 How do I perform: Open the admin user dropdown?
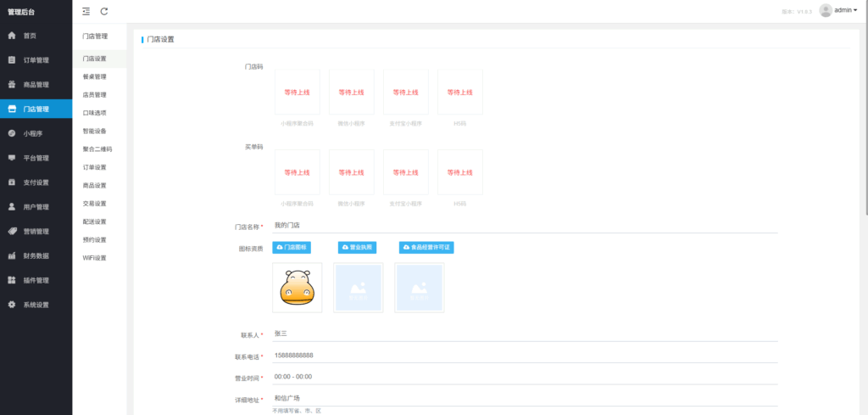click(839, 10)
